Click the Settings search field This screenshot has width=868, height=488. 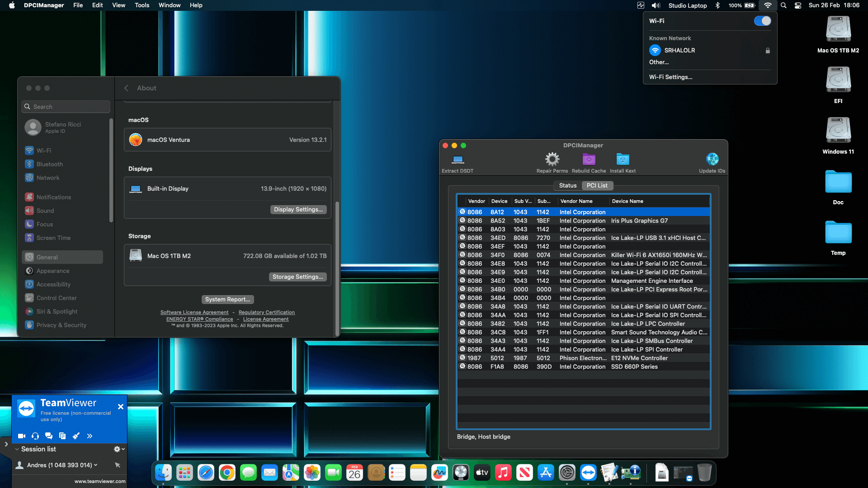pyautogui.click(x=66, y=107)
